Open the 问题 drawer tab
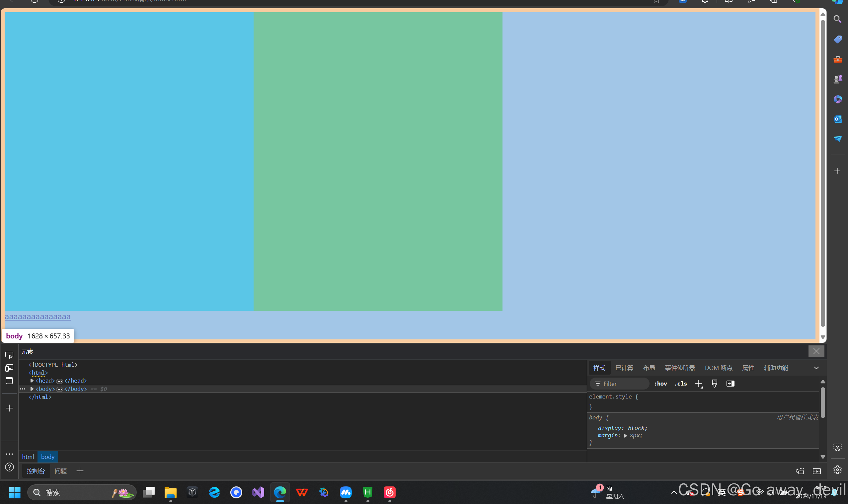848x504 pixels. coord(60,471)
